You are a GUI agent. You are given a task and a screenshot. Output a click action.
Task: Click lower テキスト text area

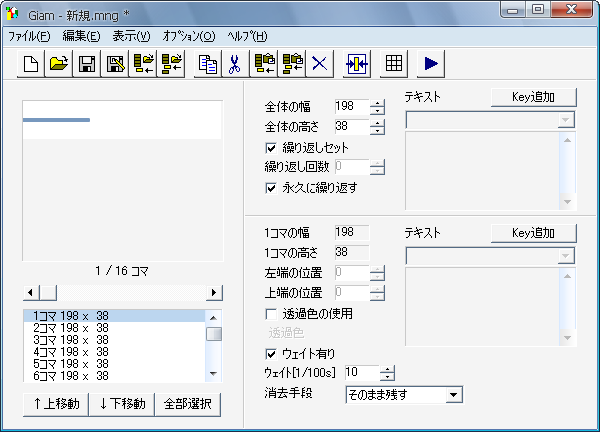tap(482, 307)
